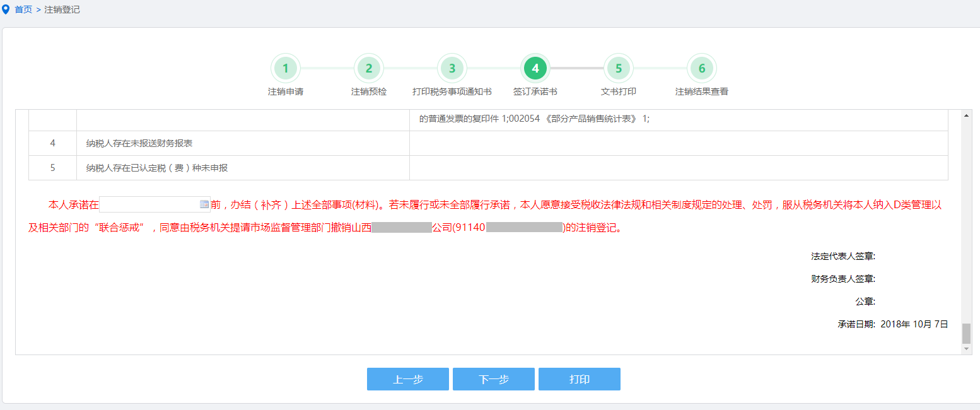Select step 2 circle 注销预检
This screenshot has width=980, height=410.
pyautogui.click(x=369, y=68)
